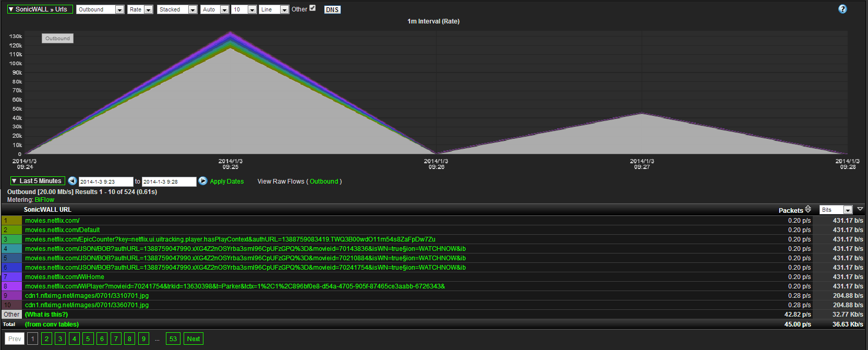Click the color swatch for row 1
The height and width of the screenshot is (350, 868).
[x=11, y=221]
